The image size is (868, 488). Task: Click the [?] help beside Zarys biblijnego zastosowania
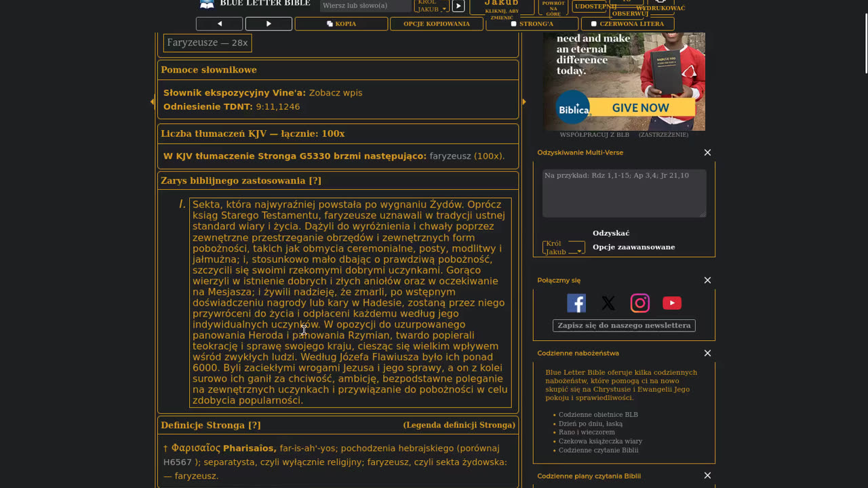pyautogui.click(x=315, y=181)
